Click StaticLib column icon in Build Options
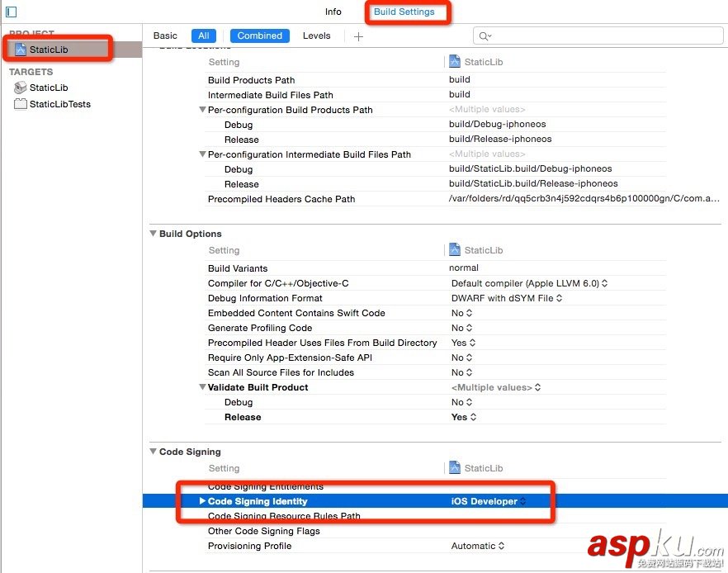728x573 pixels. (455, 250)
